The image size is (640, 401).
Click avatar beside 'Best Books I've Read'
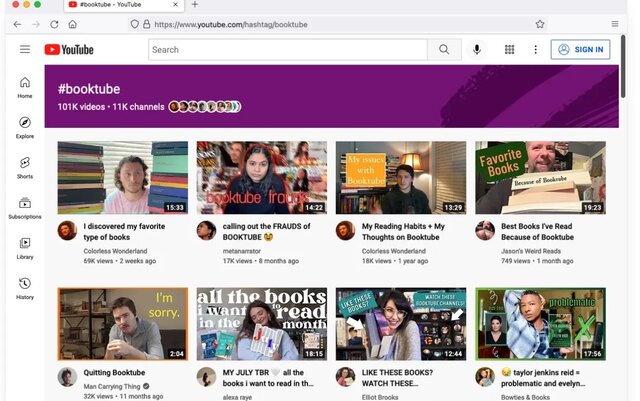pos(485,231)
